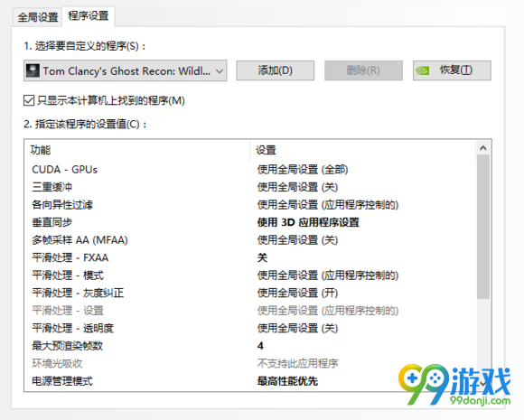Image resolution: width=524 pixels, height=420 pixels.
Task: Open the Tom Clancy's Ghost Recon program dropdown
Action: coord(126,70)
